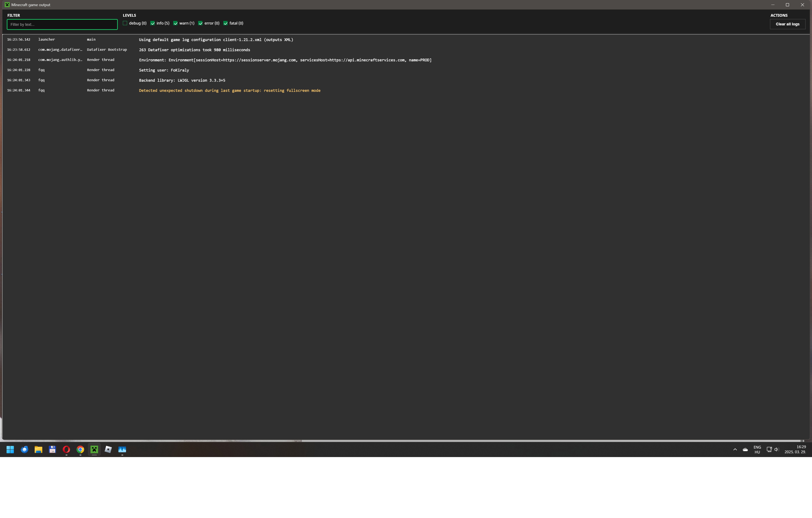The width and height of the screenshot is (812, 518).
Task: Open the Opera browser taskbar icon
Action: tap(66, 449)
